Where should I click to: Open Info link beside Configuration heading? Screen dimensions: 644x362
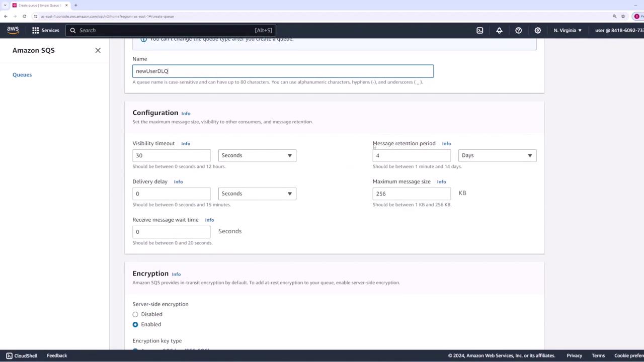tap(186, 113)
